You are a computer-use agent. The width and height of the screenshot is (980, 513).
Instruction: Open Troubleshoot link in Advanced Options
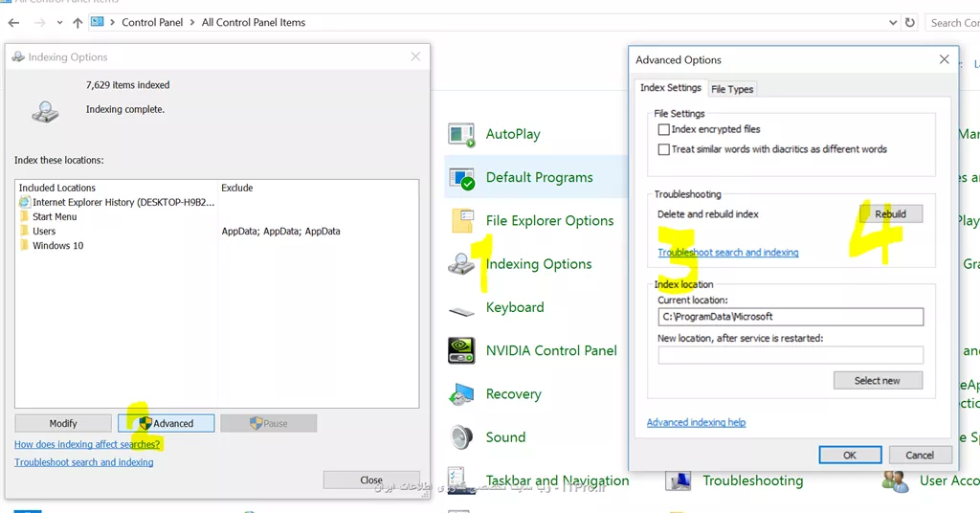click(x=728, y=253)
